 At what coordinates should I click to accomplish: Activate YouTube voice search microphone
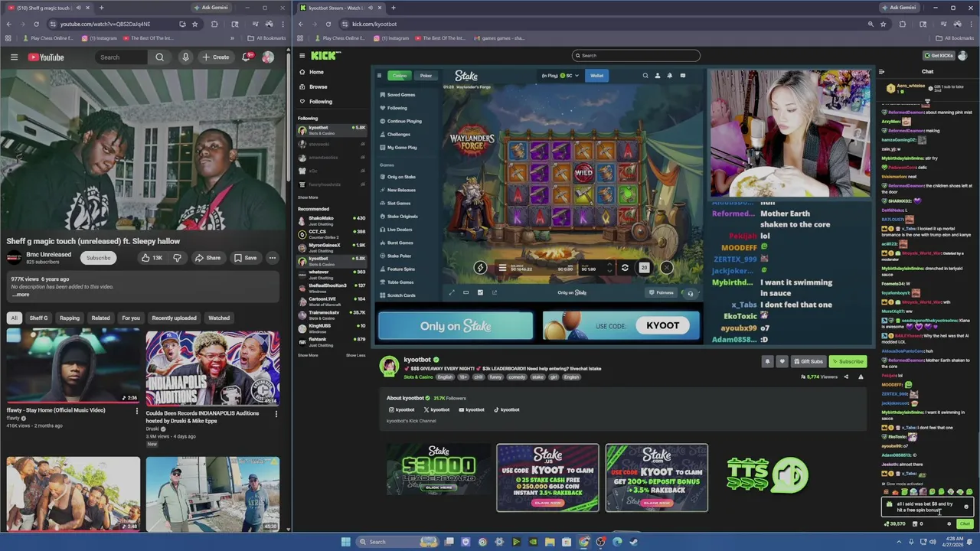[185, 57]
